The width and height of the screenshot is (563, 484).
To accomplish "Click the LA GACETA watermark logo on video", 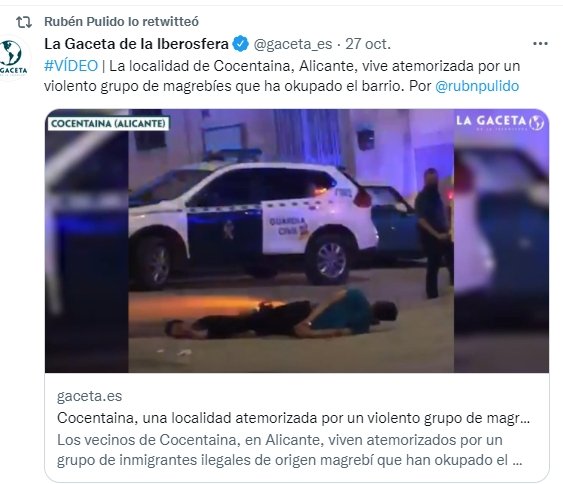I will [500, 121].
